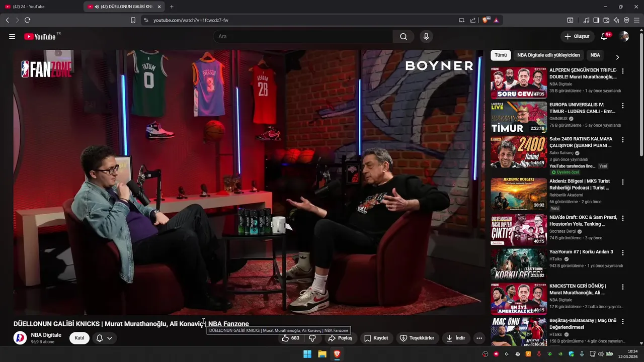Click the browser address bar URL
This screenshot has height=362, width=644.
190,20
